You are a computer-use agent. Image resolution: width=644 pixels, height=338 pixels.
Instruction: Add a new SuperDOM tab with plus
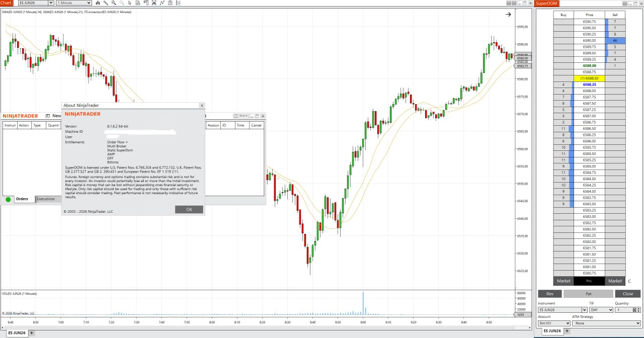coord(567,331)
